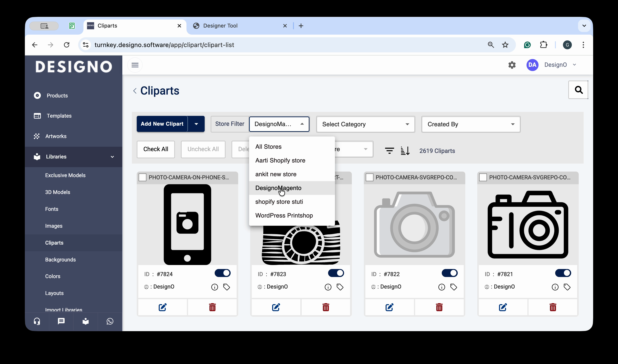Click the settings gear icon in header
The height and width of the screenshot is (364, 618).
512,65
